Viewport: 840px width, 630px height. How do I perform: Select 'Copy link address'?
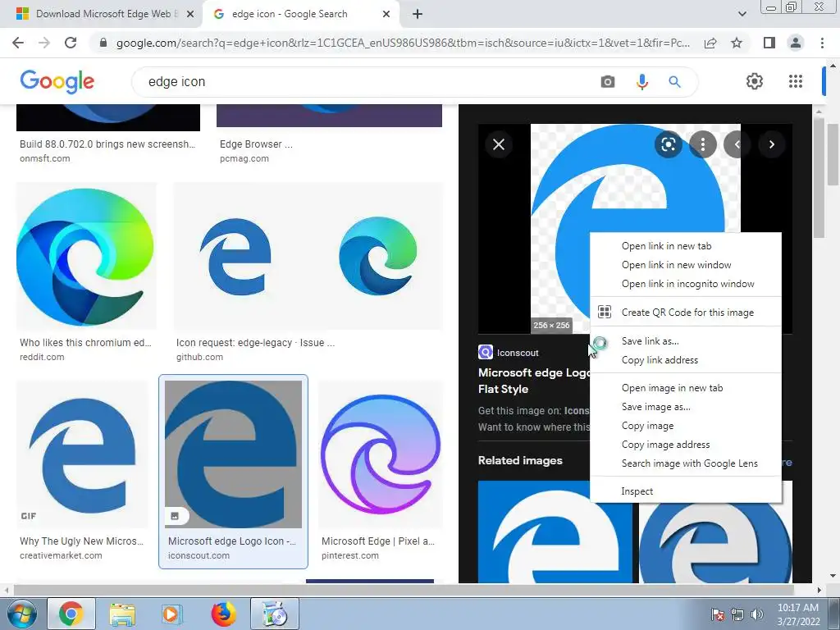[x=686, y=360]
